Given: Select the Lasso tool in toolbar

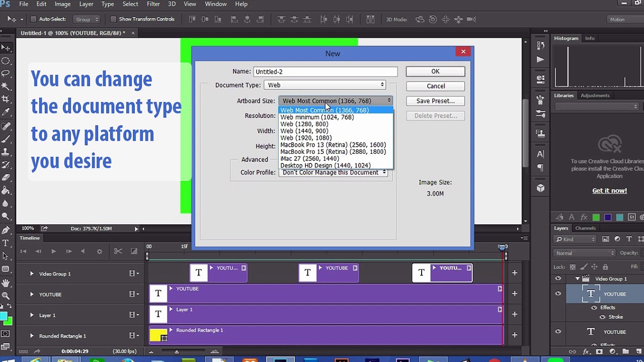Looking at the screenshot, I should pos(6,74).
